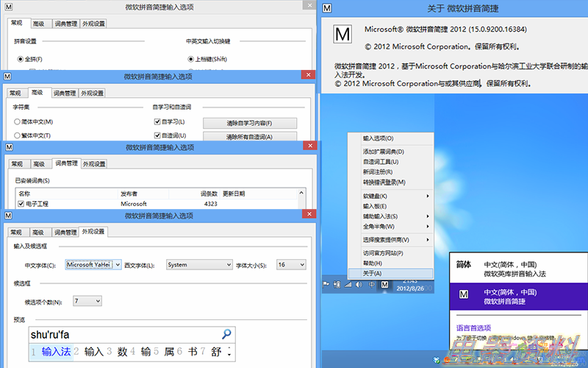Click the large M logo in About window

click(343, 34)
